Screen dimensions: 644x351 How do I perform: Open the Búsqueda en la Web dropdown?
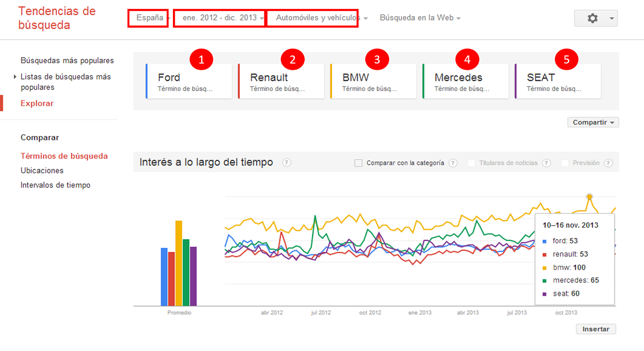coord(420,18)
